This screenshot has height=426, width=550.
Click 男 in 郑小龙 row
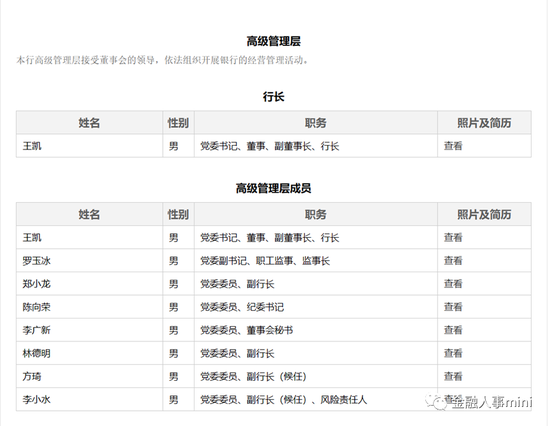point(174,284)
